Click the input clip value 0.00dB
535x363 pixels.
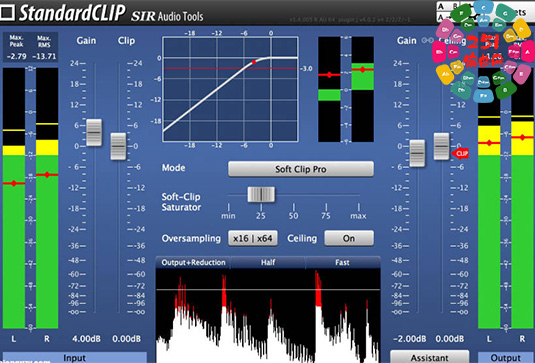point(127,339)
